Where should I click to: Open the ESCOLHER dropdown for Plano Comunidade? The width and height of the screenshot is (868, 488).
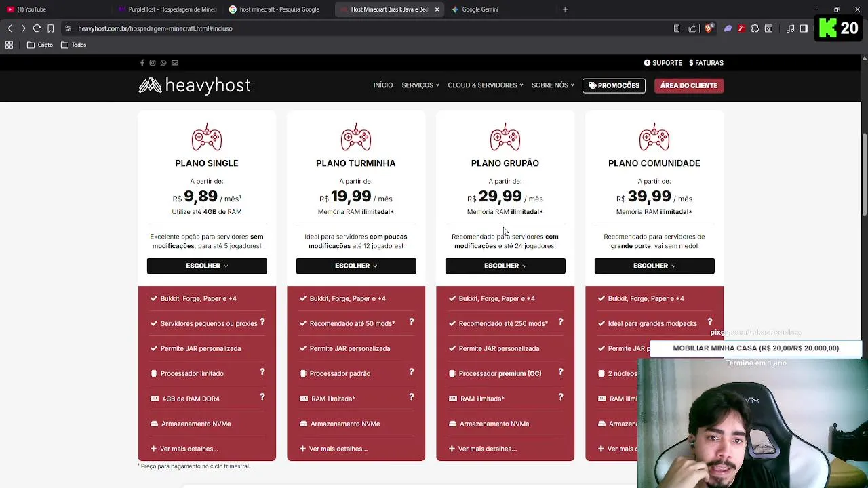[x=654, y=266]
